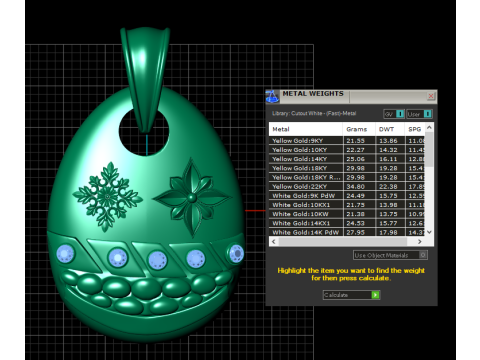Click the horizontal scroll right arrow
This screenshot has width=480, height=360.
coord(420,241)
